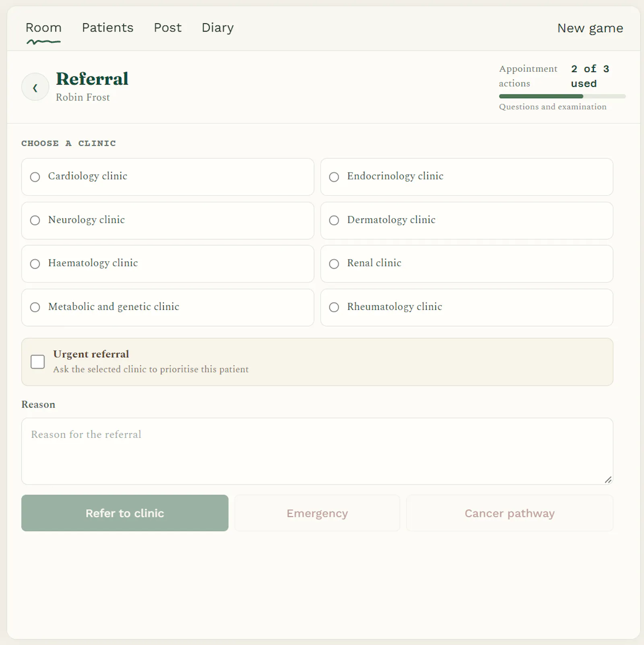Open the Post tab
The width and height of the screenshot is (644, 645).
tap(167, 28)
